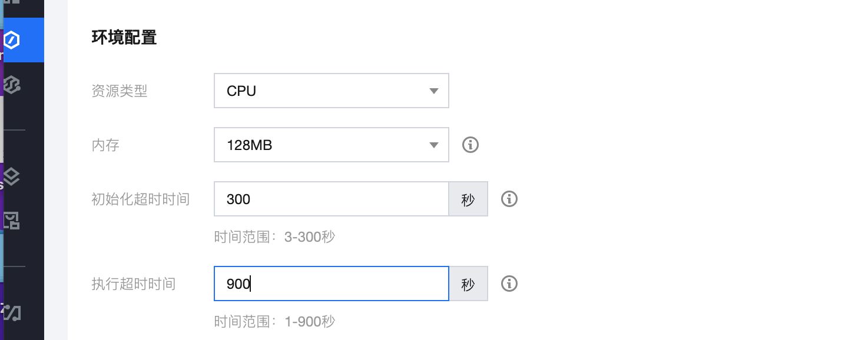Show info tooltip for 执行超时时间

(509, 284)
